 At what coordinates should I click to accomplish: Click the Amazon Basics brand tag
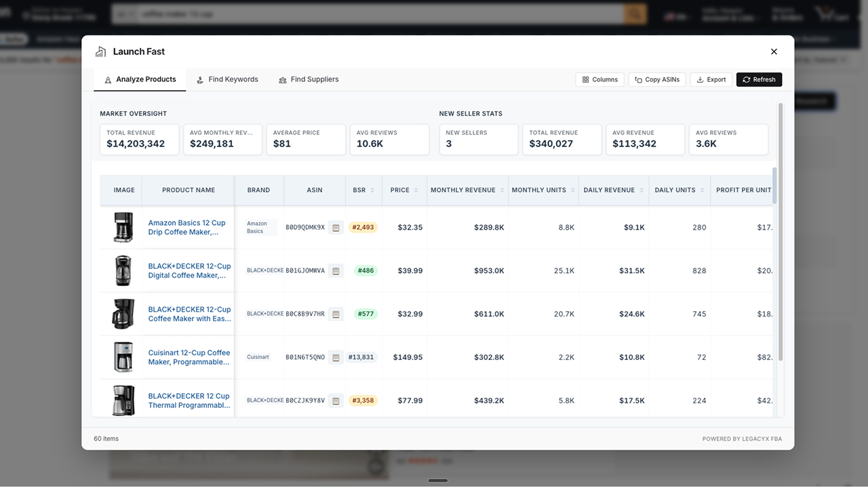coord(260,228)
